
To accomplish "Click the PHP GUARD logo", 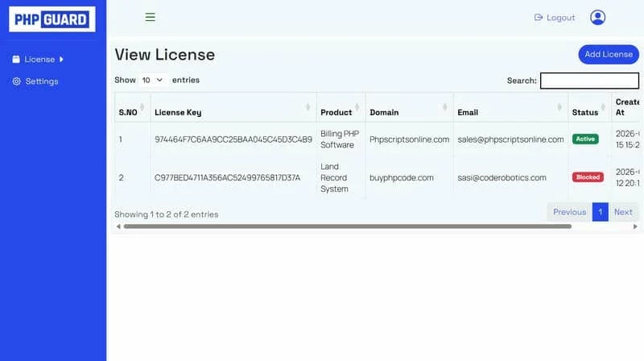I will [x=52, y=19].
